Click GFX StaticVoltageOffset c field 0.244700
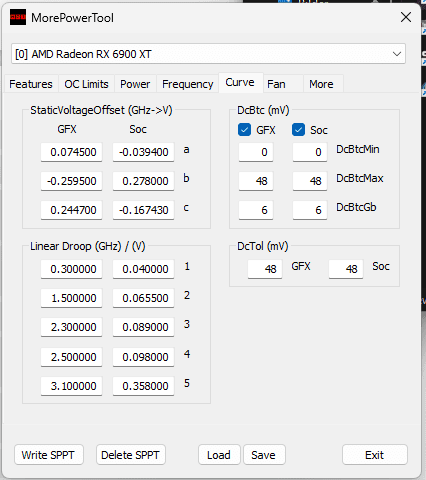 tap(72, 210)
